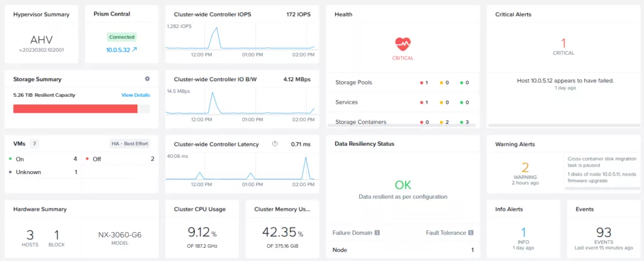Image resolution: width=644 pixels, height=261 pixels.
Task: Open View Details in Storage Summary
Action: pos(135,95)
